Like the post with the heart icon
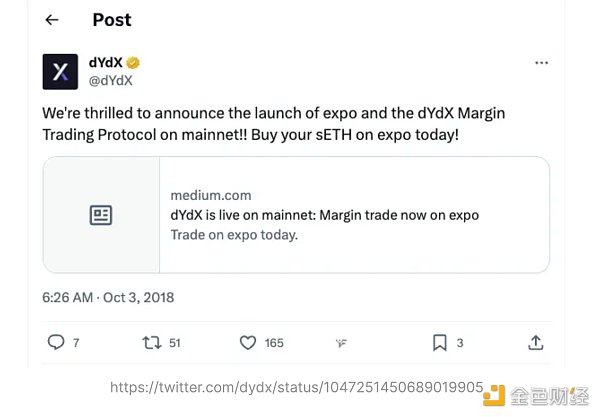This screenshot has height=417, width=600. point(248,342)
